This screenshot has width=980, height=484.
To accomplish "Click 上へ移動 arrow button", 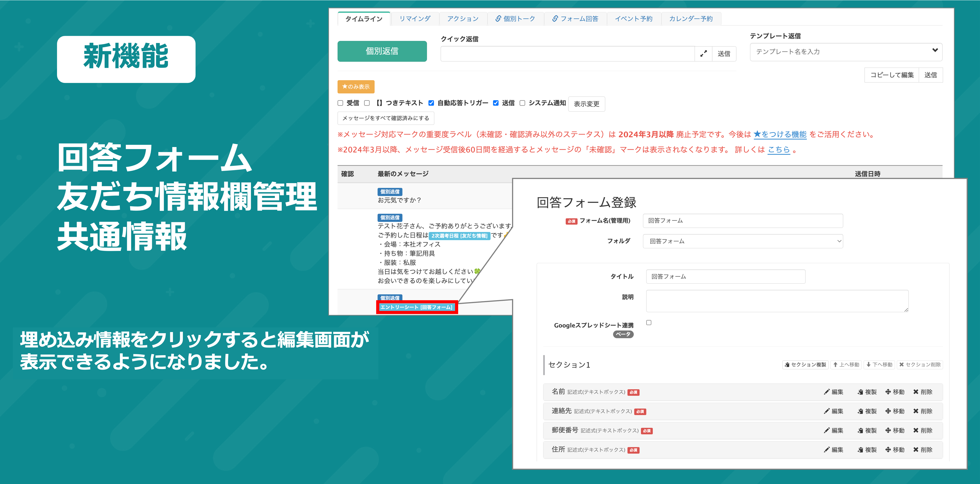I will (x=846, y=365).
